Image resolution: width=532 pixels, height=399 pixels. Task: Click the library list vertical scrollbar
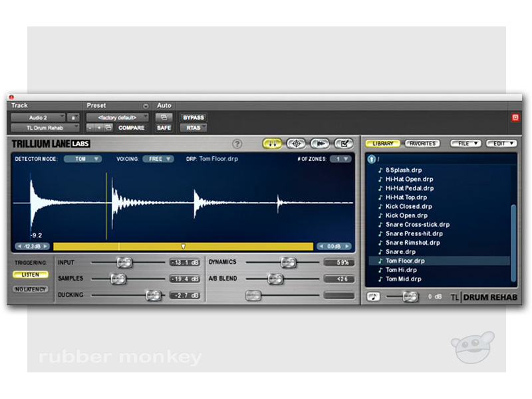click(513, 243)
